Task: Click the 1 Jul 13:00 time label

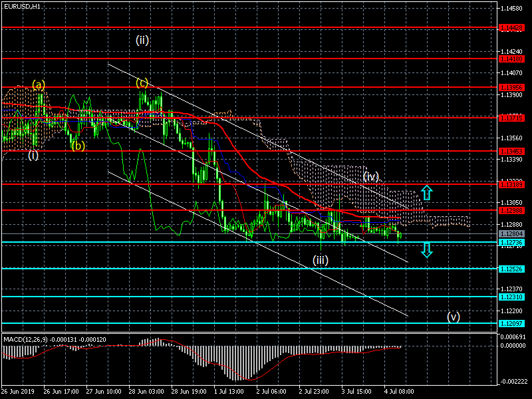Action: [x=229, y=392]
